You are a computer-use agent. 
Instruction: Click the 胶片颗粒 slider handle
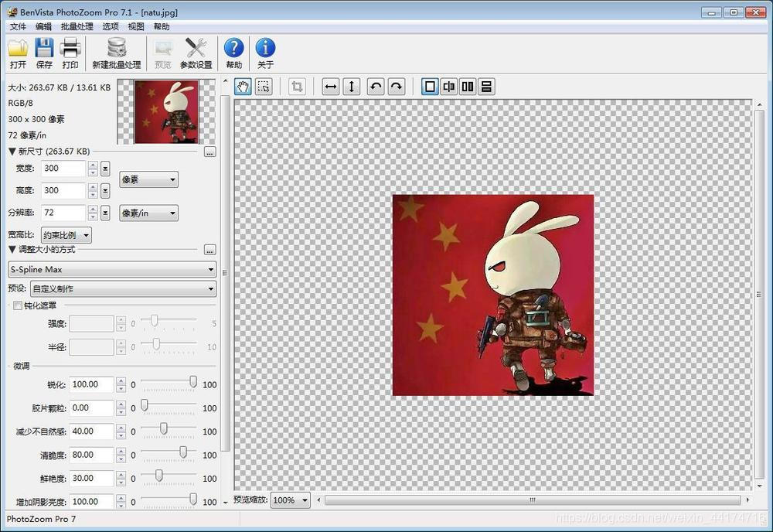[x=145, y=405]
